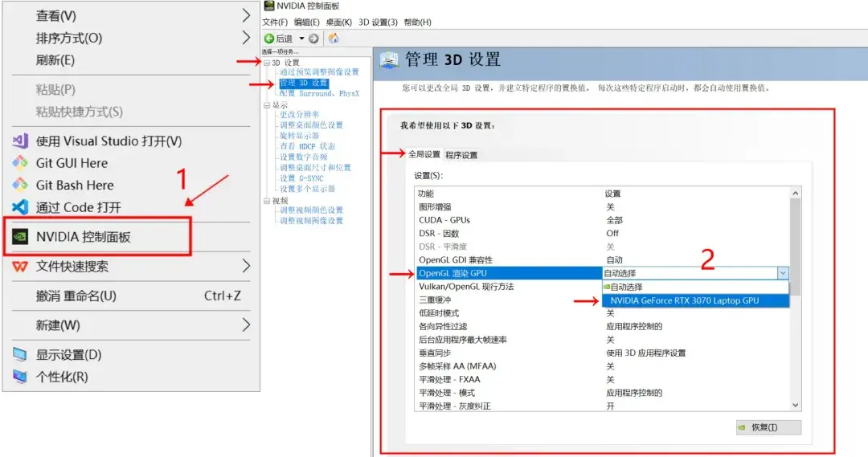
Task: Open 配置 Surround、PhysX link
Action: [319, 93]
